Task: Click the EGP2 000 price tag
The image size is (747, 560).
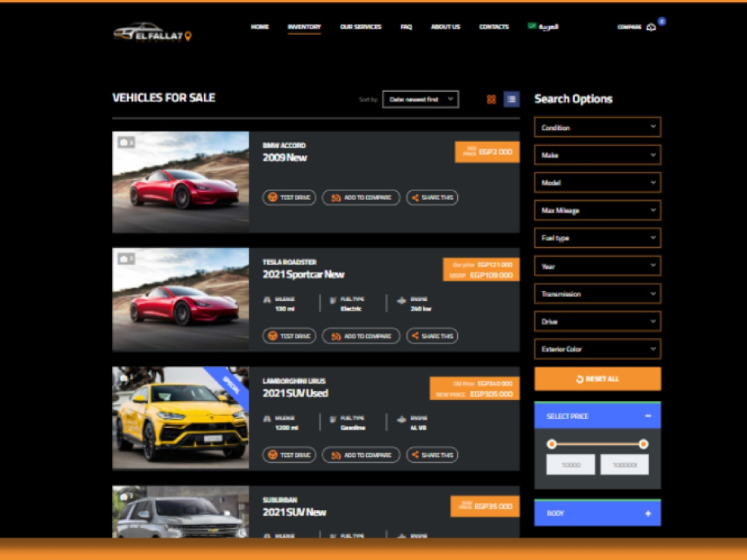Action: (x=487, y=152)
